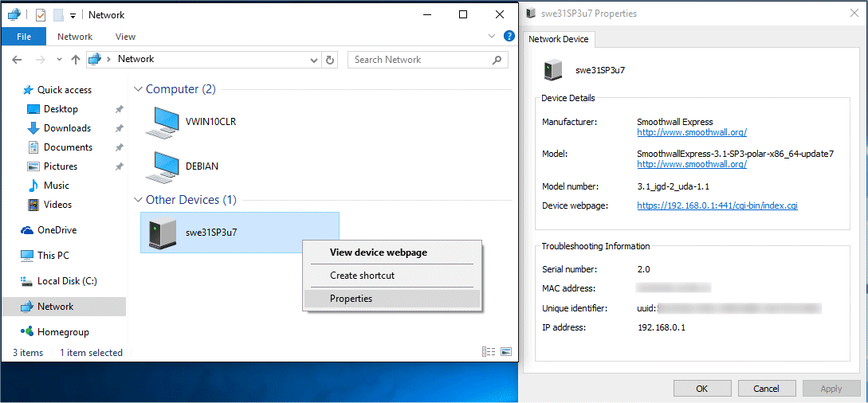Click the Smoothwall Express manufacturer text

click(x=675, y=122)
